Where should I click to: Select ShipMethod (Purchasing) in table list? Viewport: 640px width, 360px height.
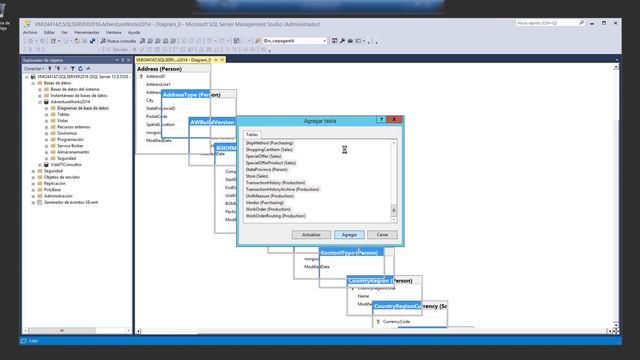pyautogui.click(x=269, y=143)
